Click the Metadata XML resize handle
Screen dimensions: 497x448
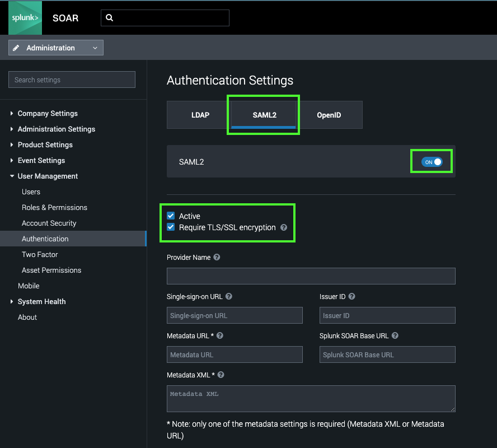453,409
